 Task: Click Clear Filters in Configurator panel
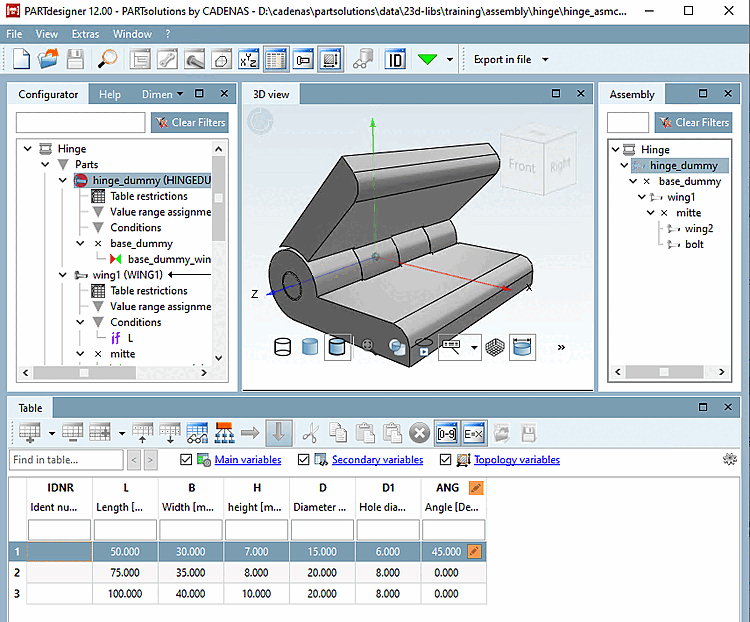(189, 122)
